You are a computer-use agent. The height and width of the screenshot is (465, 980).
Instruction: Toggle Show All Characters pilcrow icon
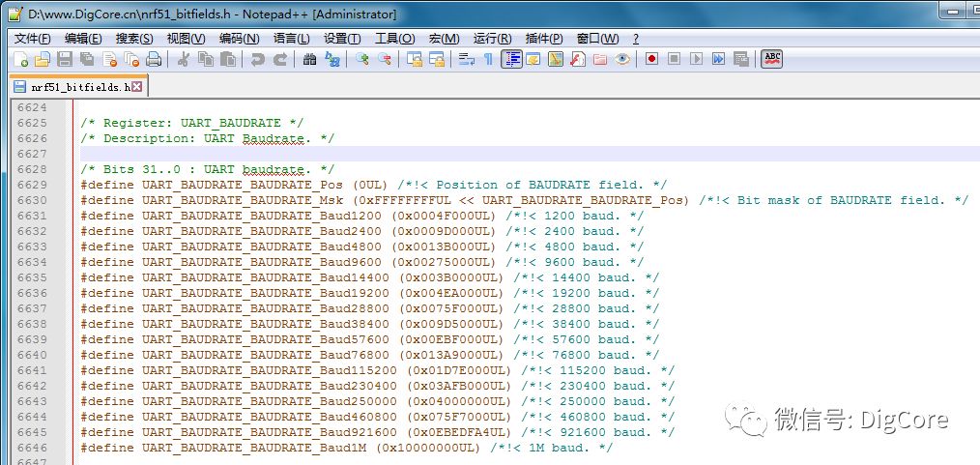click(x=488, y=59)
